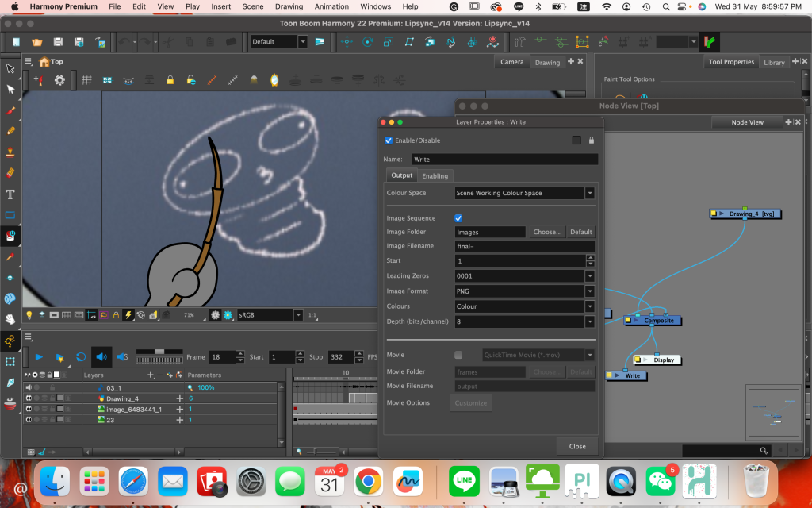Click the timeline Play button
The height and width of the screenshot is (508, 812).
39,357
